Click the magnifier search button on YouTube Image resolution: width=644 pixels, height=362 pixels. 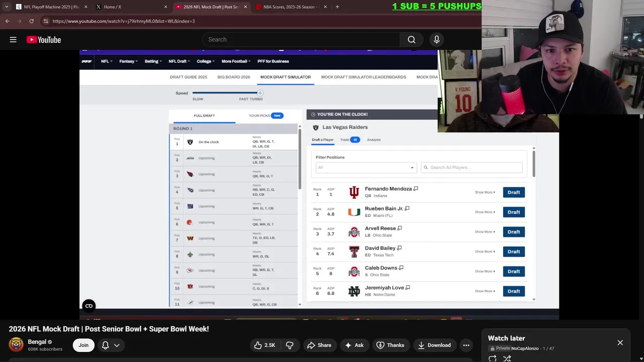pyautogui.click(x=412, y=40)
